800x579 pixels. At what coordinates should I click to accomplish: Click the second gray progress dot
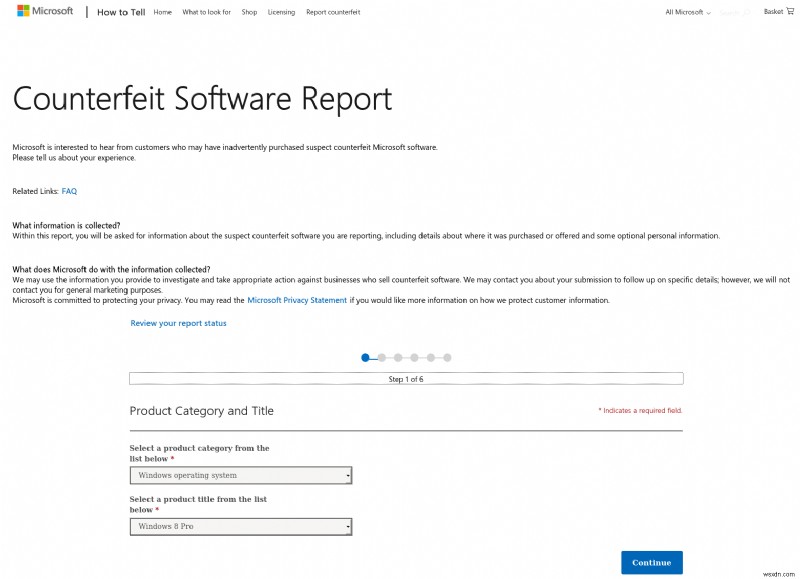click(x=381, y=357)
